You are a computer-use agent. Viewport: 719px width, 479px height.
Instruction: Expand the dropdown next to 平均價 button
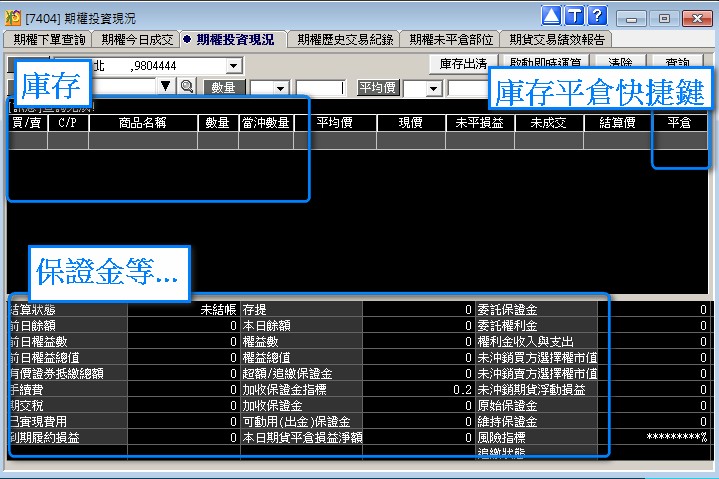(x=433, y=88)
